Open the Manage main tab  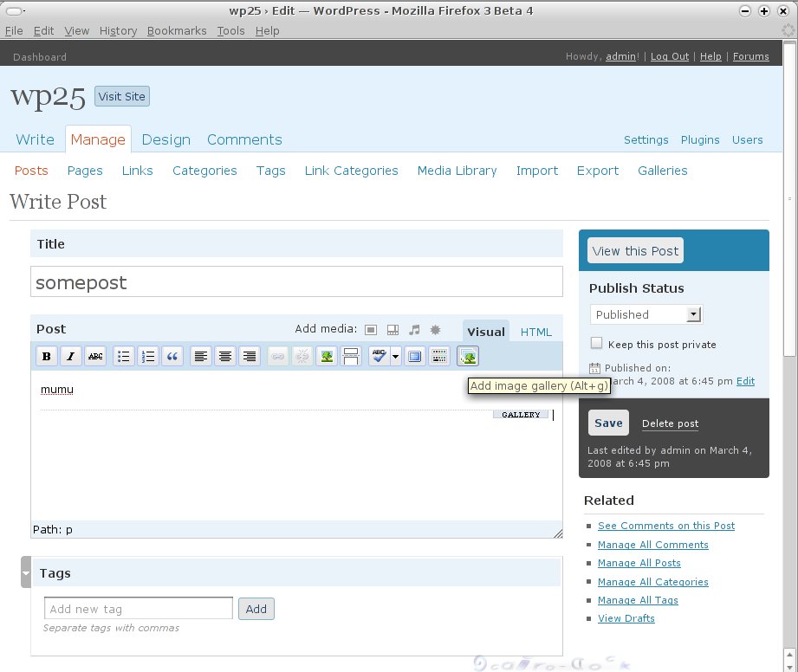(x=98, y=139)
